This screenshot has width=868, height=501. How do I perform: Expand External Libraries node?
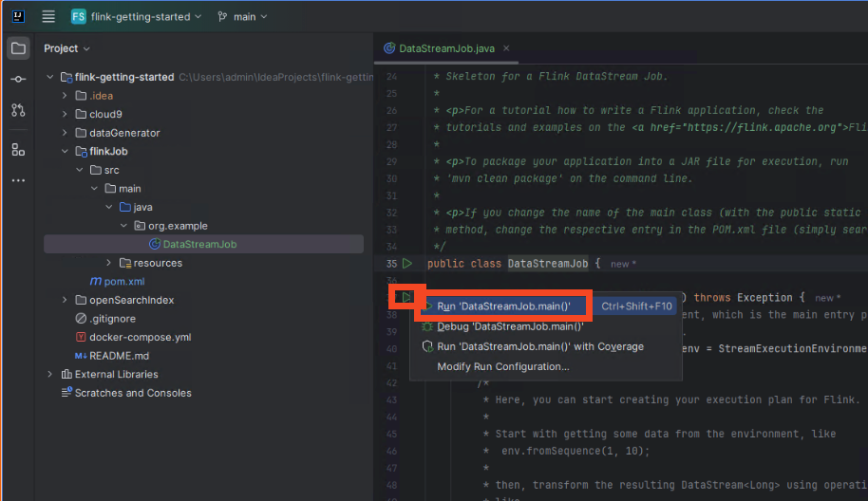click(50, 374)
